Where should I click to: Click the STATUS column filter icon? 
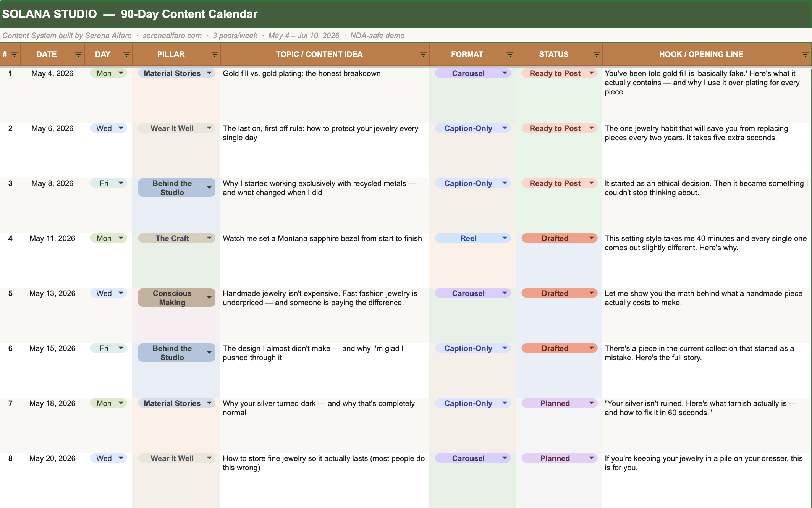pyautogui.click(x=597, y=55)
